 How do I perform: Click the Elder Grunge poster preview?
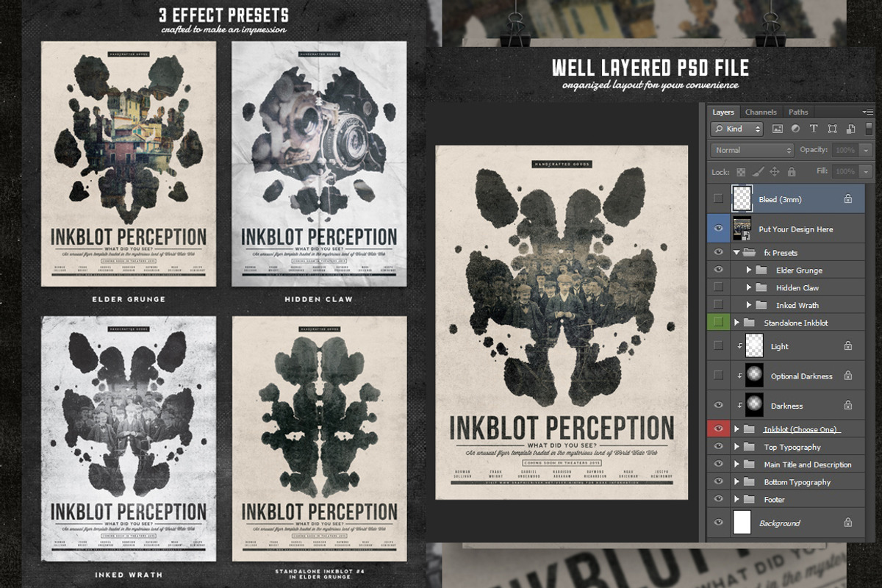point(129,164)
